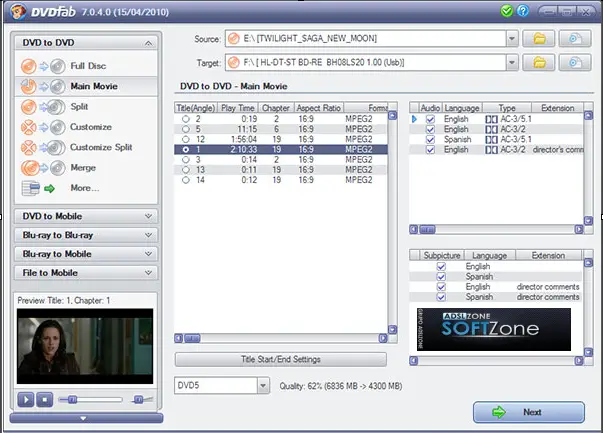Image resolution: width=603 pixels, height=433 pixels.
Task: Click the Customize Split disc icon
Action: click(43, 147)
